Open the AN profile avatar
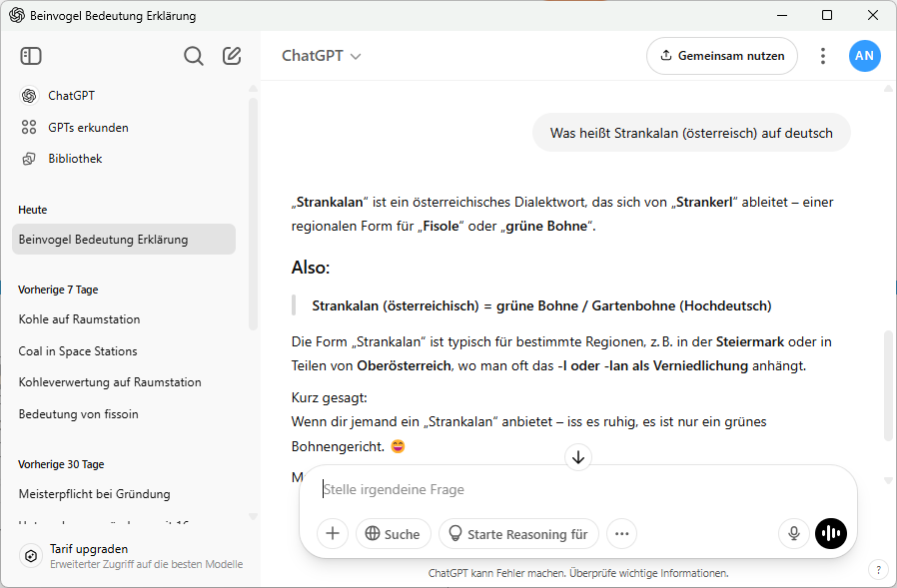897x588 pixels. point(864,56)
